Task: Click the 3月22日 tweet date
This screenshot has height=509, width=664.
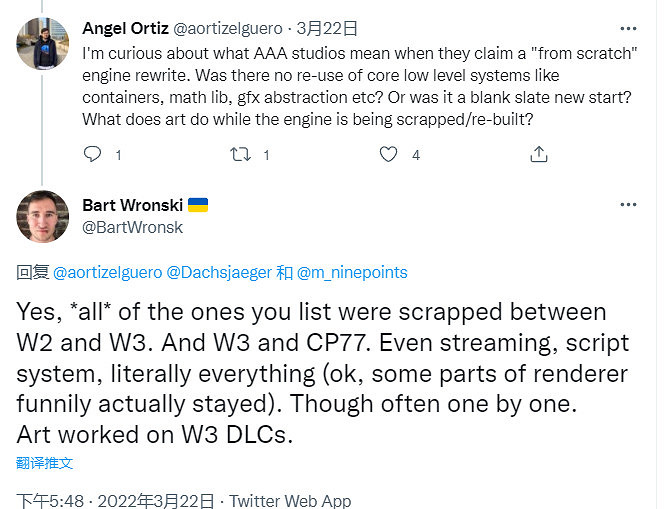Action: (x=335, y=28)
